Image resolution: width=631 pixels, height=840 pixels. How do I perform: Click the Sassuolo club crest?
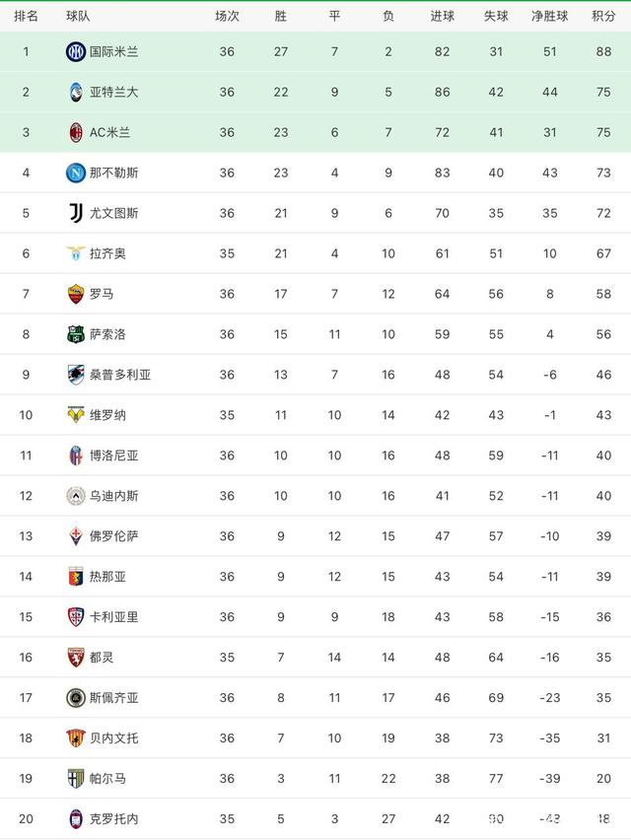(76, 334)
